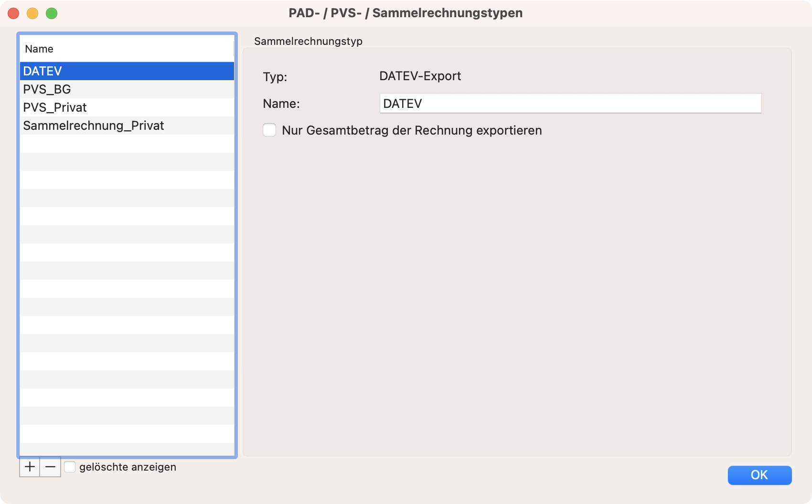
Task: Maximize the window with green button
Action: [x=52, y=13]
